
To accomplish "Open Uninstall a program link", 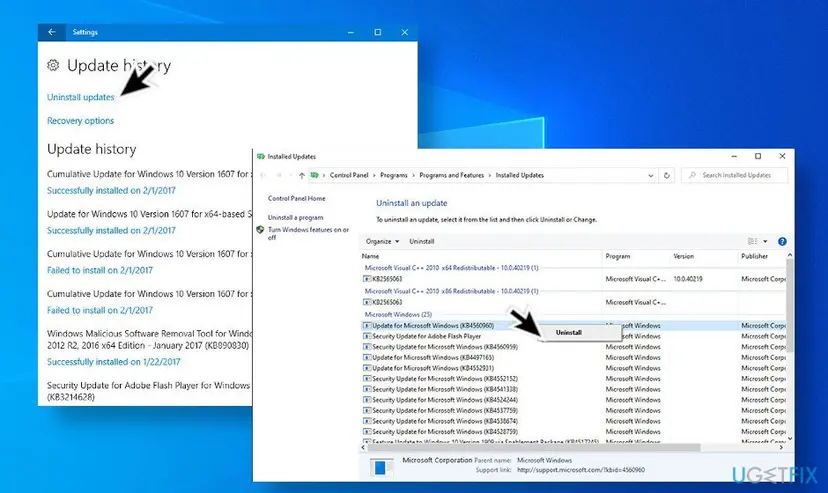I will tap(296, 217).
